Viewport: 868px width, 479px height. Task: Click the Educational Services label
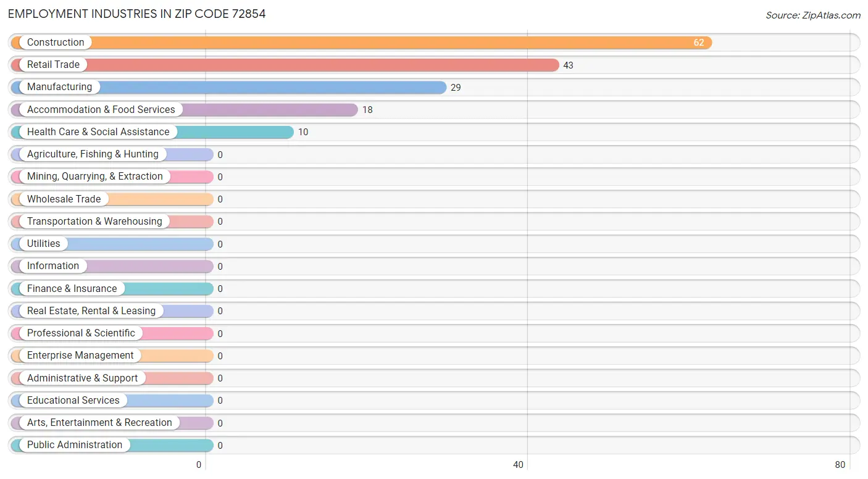coord(73,401)
